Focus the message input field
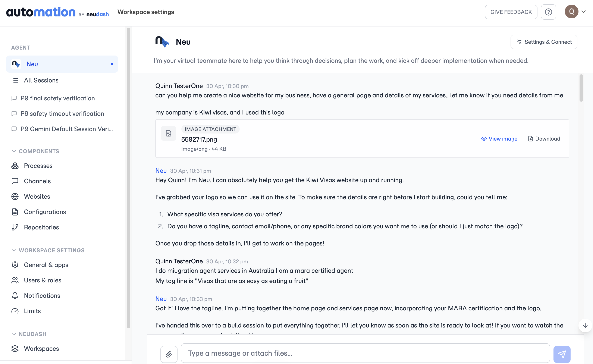Viewport: 593px width, 364px height. 365,353
